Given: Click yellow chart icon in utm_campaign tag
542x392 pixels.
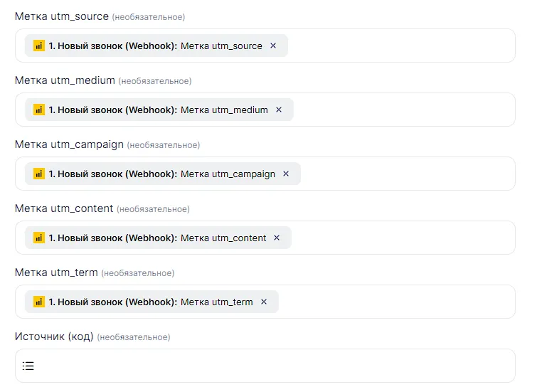Looking at the screenshot, I should pos(39,174).
